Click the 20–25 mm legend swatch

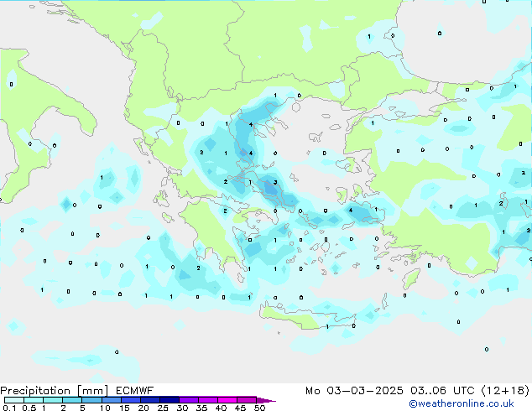[x=149, y=400]
